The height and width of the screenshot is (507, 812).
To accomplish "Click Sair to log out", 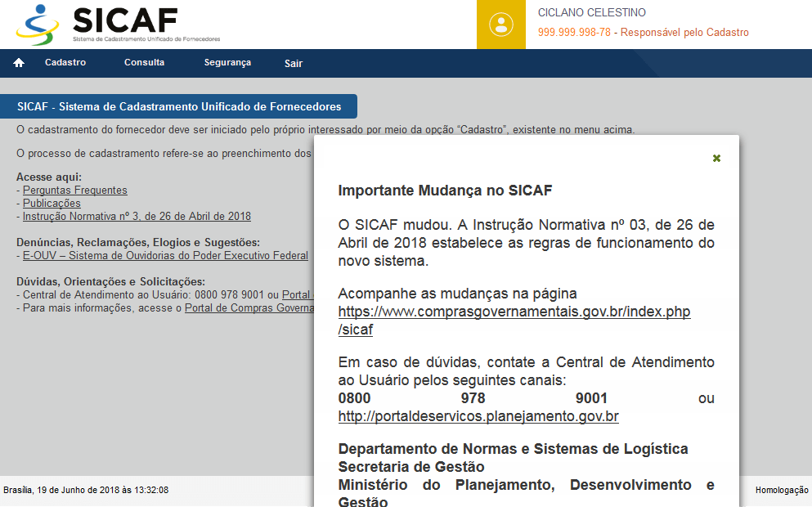I will (293, 64).
